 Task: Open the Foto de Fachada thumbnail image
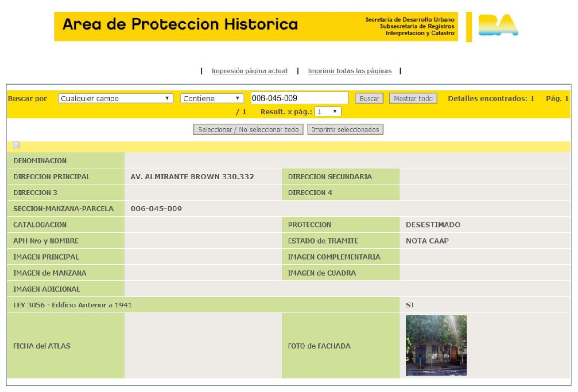coord(436,345)
